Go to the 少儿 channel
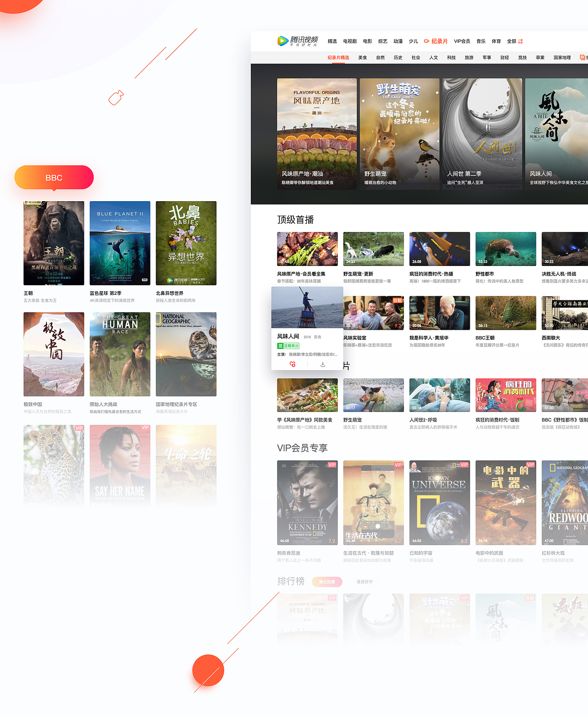Screen dimensions: 588x716 [x=413, y=41]
